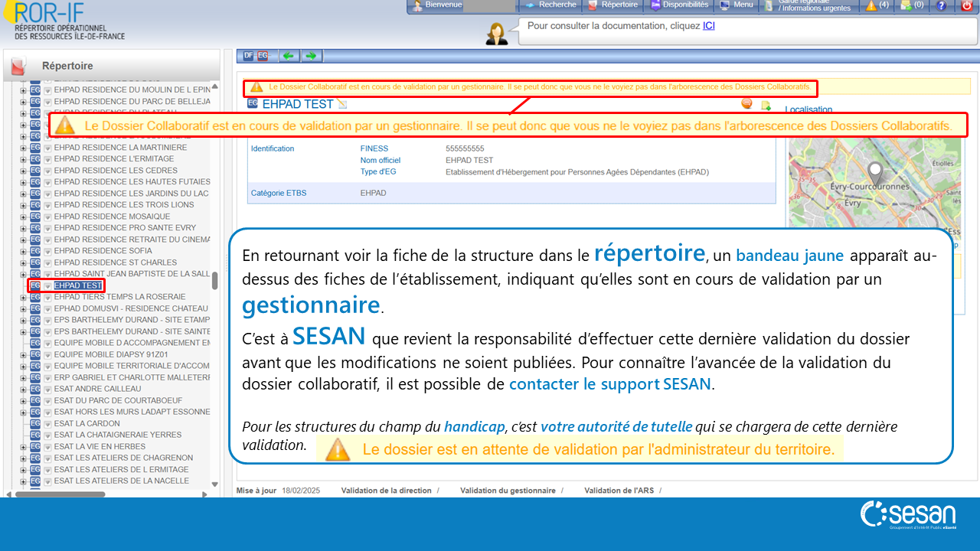Click the red Répertoire panel header icon
Image resolution: width=980 pixels, height=551 pixels.
(19, 67)
